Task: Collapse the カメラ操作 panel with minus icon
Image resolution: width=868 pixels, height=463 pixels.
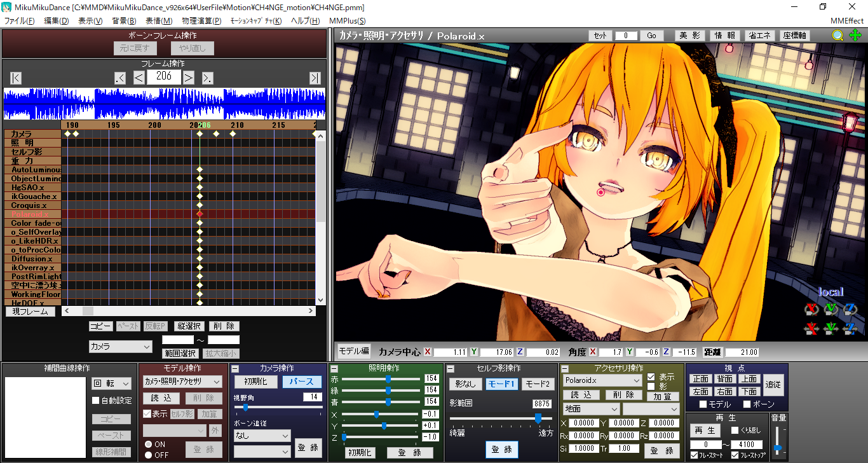Action: coord(234,368)
